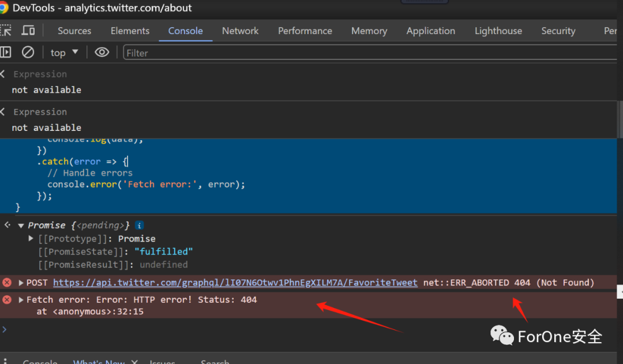Click the first 'not available' expression result

pos(47,90)
